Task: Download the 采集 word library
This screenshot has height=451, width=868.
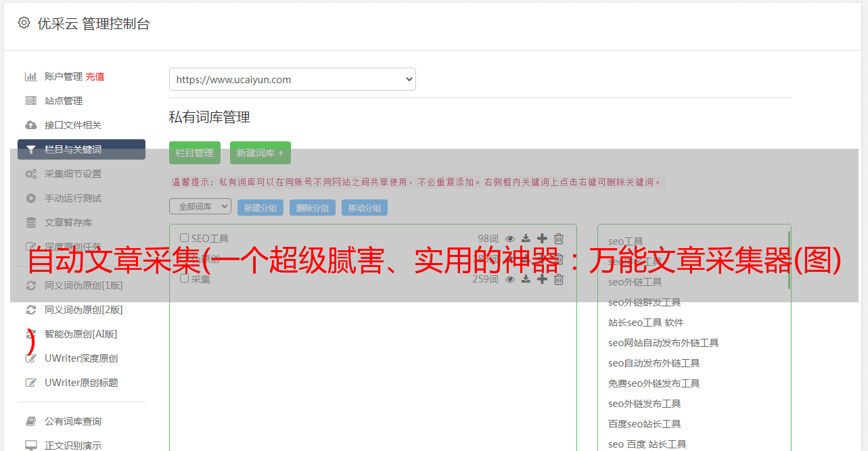Action: point(526,279)
